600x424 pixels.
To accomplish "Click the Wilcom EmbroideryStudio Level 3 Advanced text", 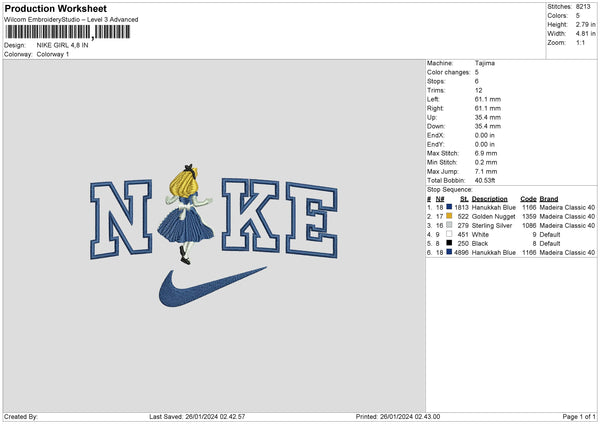I will click(71, 20).
